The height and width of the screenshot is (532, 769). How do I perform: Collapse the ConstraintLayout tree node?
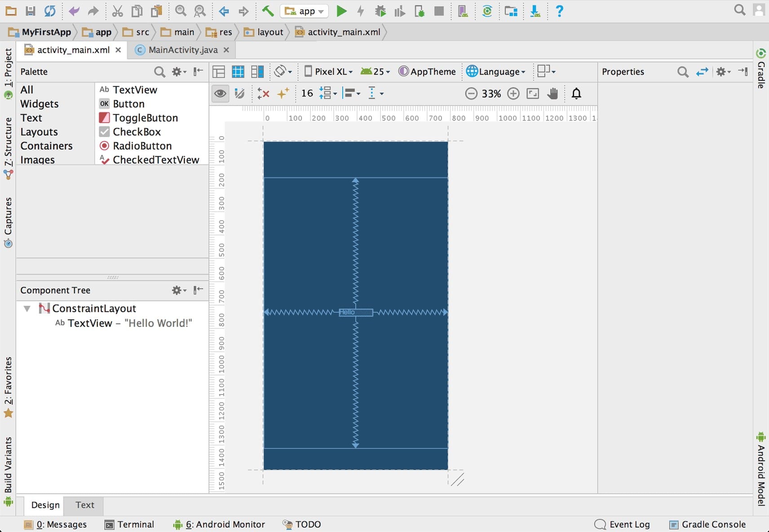point(27,309)
